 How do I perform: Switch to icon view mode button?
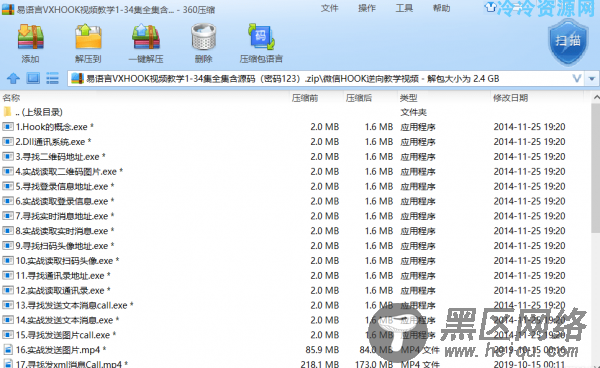[x=33, y=78]
